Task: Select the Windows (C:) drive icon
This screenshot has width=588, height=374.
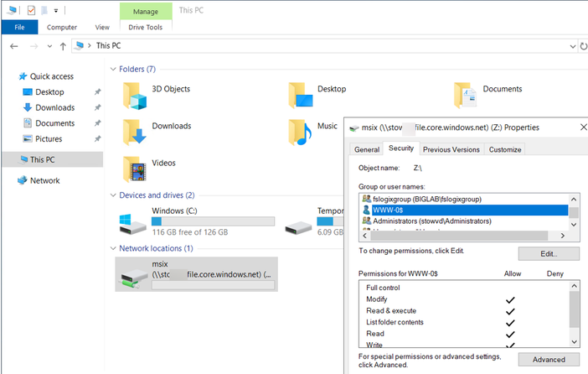Action: (132, 224)
